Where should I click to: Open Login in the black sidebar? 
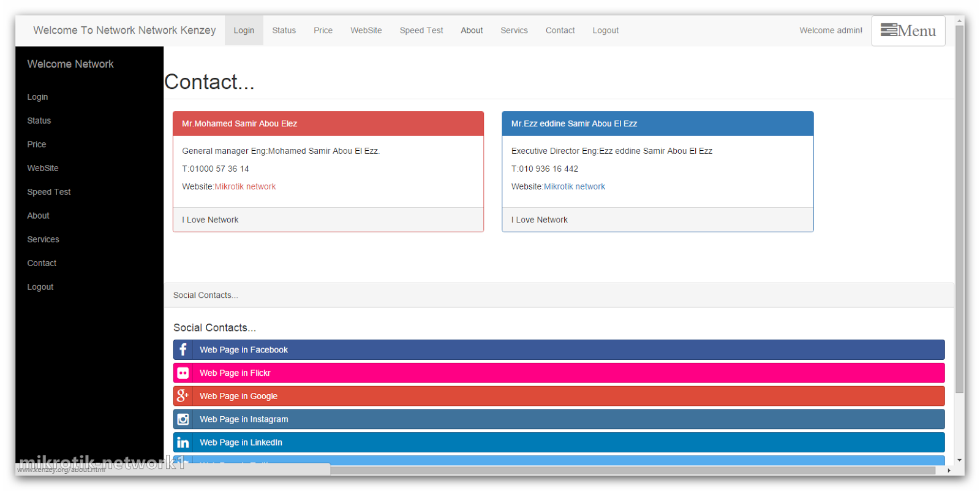click(x=37, y=97)
